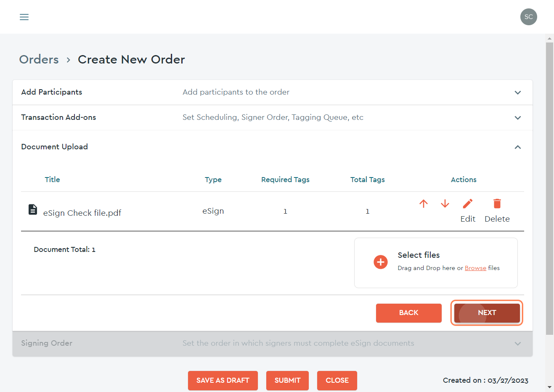
Task: Click the Add Participants heading
Action: [52, 92]
